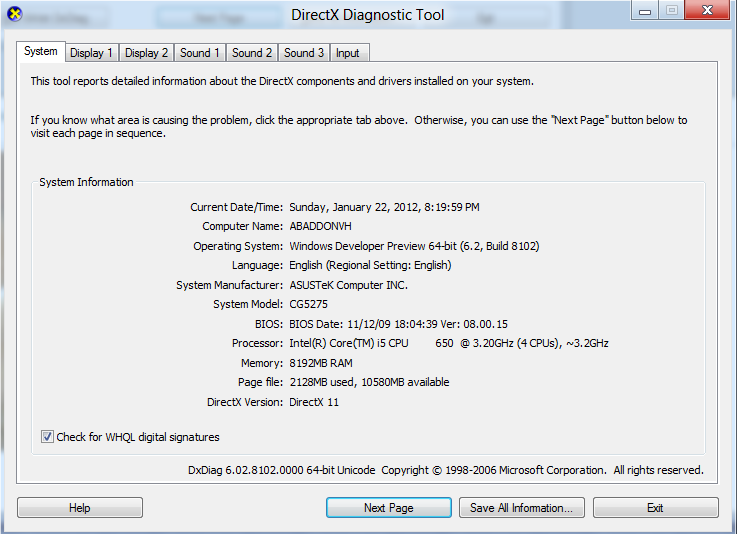Viewport: 738px width, 534px height.
Task: Select the Sound 1 tab
Action: point(200,53)
